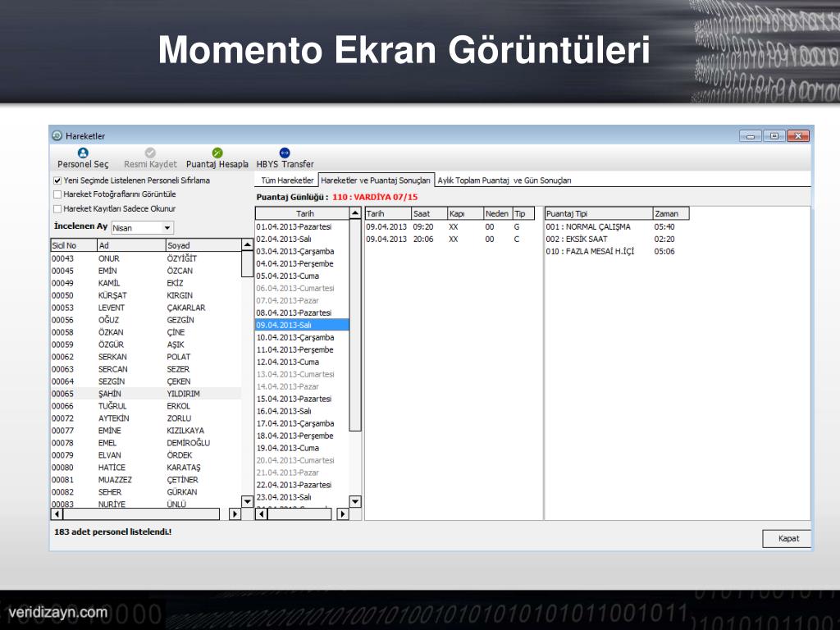The image size is (840, 630).
Task: Select the 20:06 exit movement row
Action: click(450, 239)
